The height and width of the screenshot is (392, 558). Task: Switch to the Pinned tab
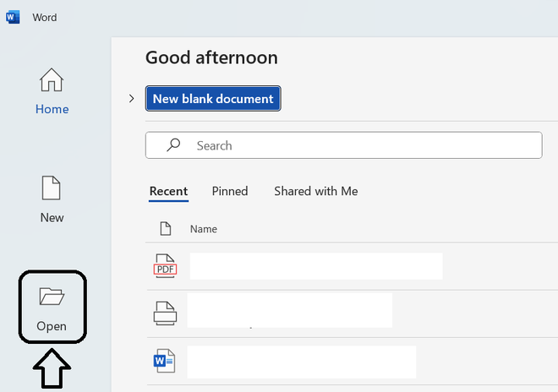[x=230, y=192]
